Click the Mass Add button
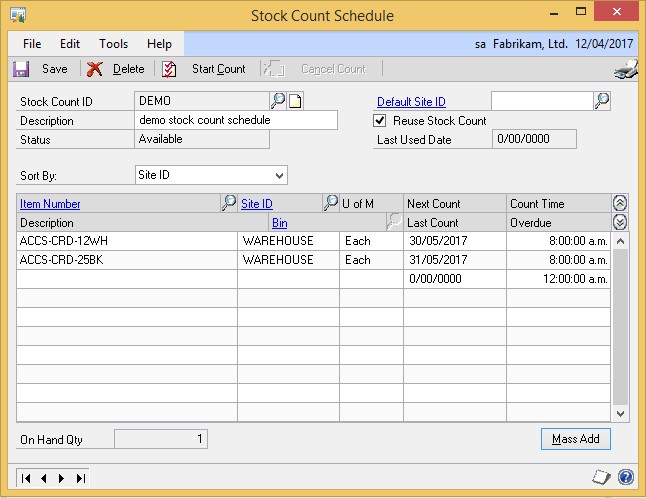 coord(576,439)
